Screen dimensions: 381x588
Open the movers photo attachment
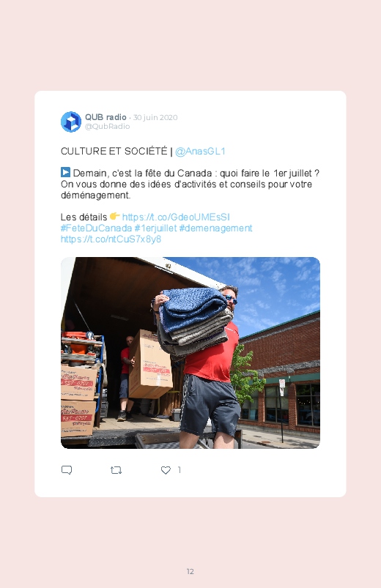click(190, 352)
